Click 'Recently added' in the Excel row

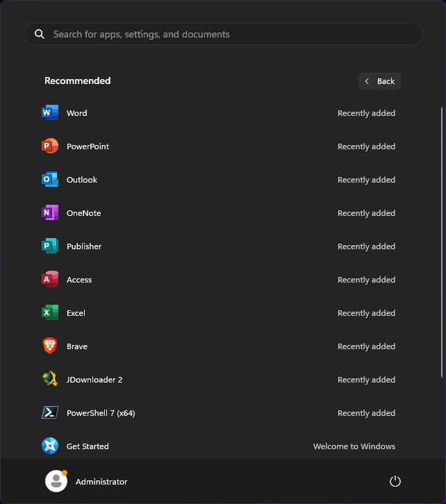coord(366,313)
